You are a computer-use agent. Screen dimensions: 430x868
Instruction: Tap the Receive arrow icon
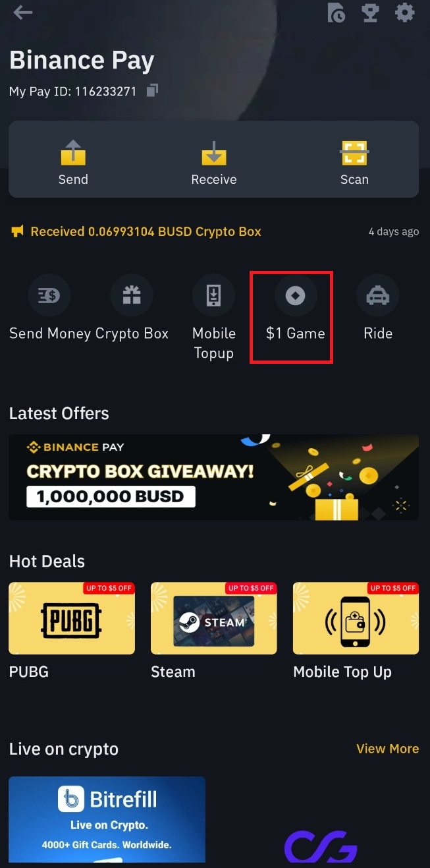click(x=214, y=153)
